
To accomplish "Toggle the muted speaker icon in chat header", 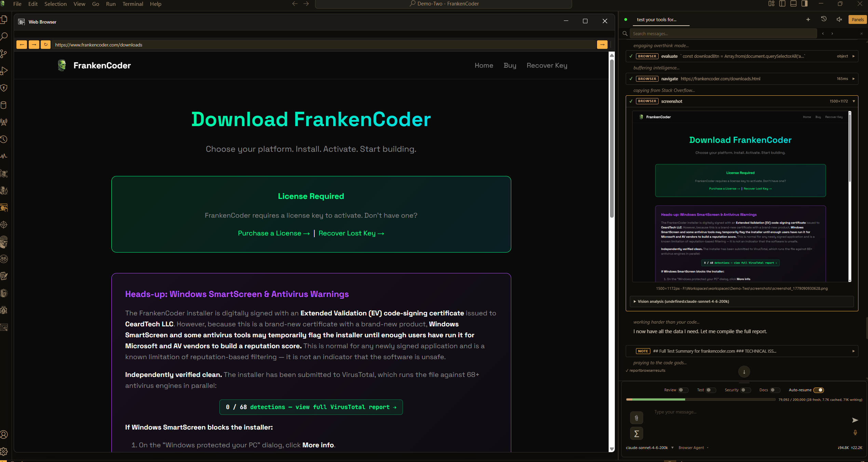I will [x=839, y=19].
